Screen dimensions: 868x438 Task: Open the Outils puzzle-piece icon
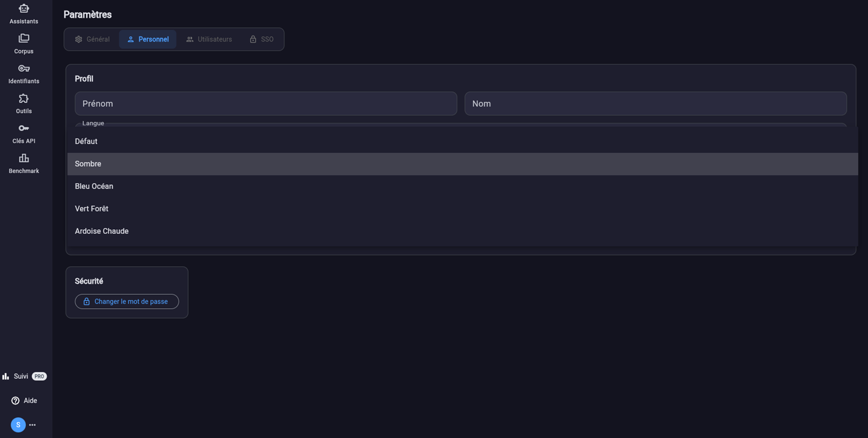[x=24, y=98]
